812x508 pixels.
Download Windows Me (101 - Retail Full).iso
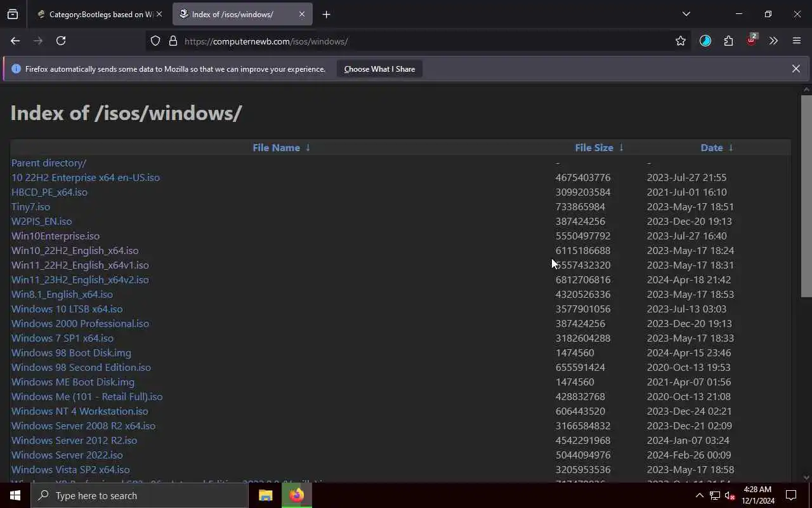tap(87, 396)
